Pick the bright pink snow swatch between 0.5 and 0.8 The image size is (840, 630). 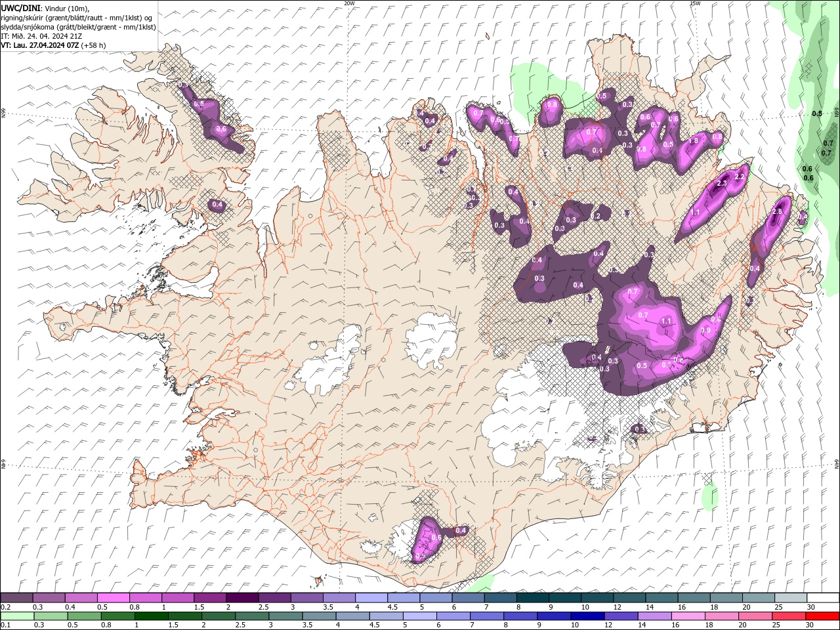113,598
